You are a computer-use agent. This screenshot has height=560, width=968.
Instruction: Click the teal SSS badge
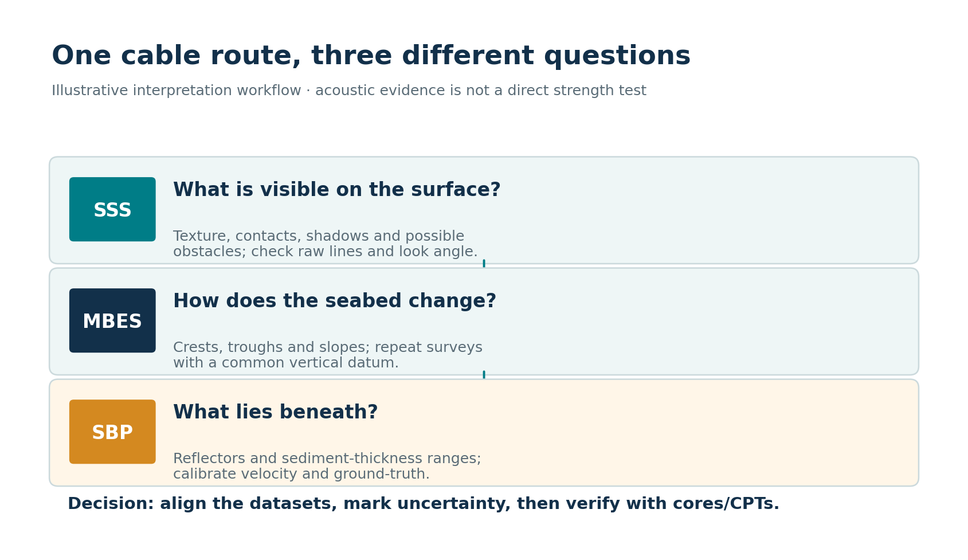(112, 209)
